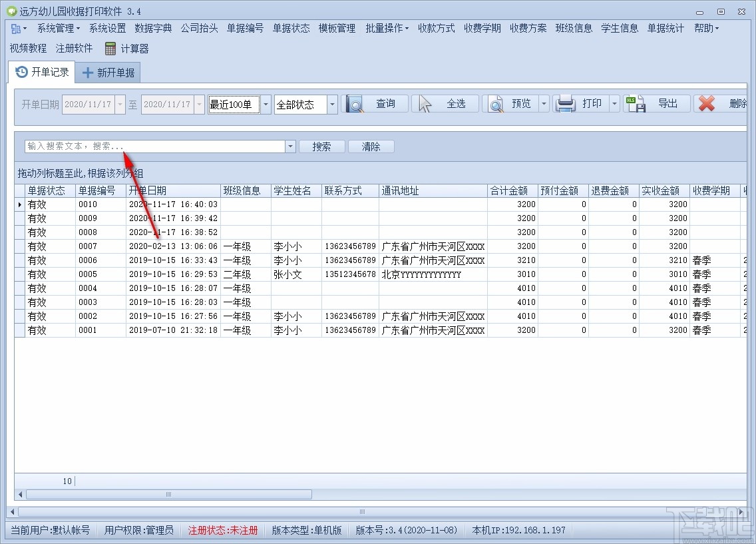Click left arrow of grid scrollbar

point(20,494)
